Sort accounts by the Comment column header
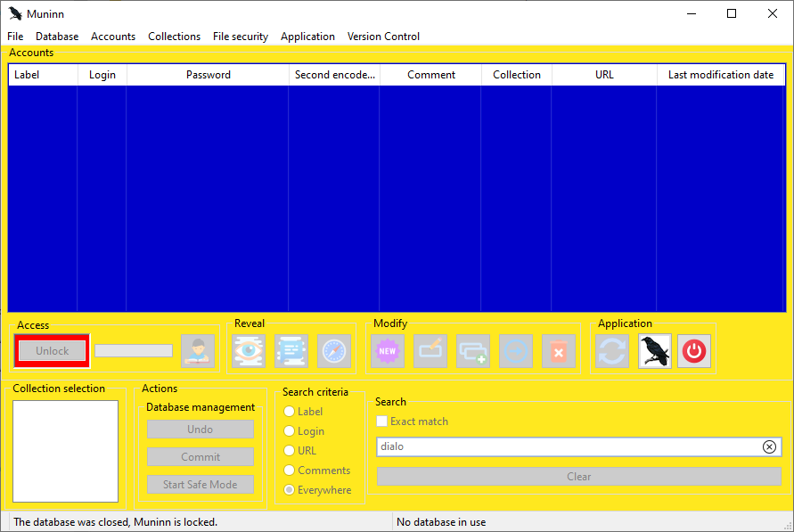 (x=431, y=75)
